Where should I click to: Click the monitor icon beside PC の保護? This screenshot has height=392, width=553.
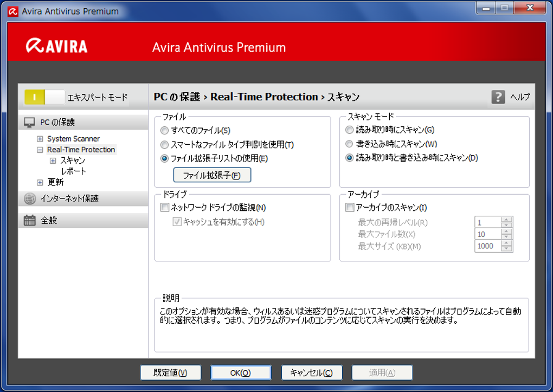pos(29,123)
